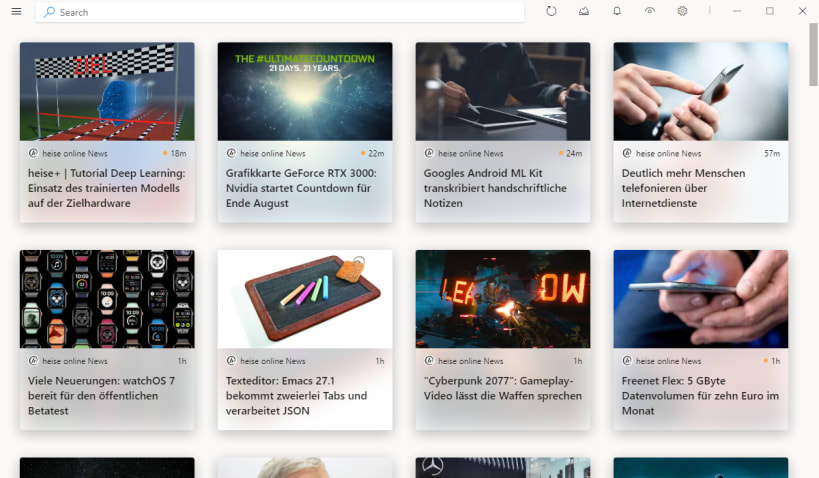Click heise icon on watchOS 7 card
The image size is (819, 478).
[33, 360]
